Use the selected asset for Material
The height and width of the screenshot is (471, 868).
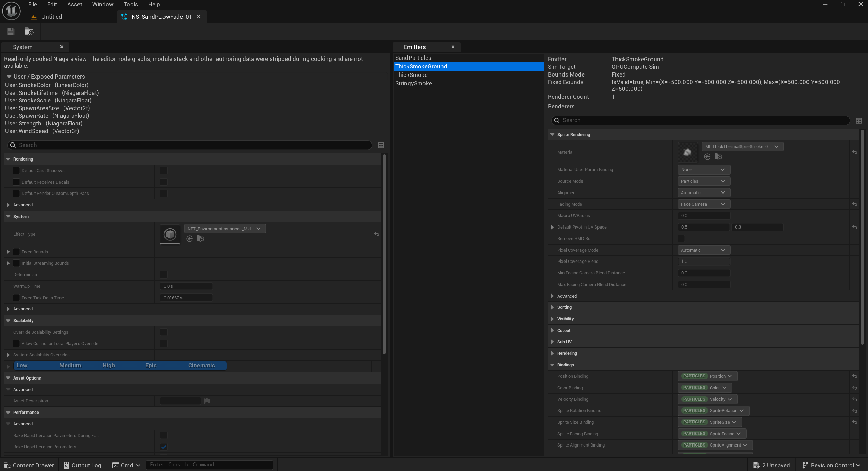click(707, 157)
